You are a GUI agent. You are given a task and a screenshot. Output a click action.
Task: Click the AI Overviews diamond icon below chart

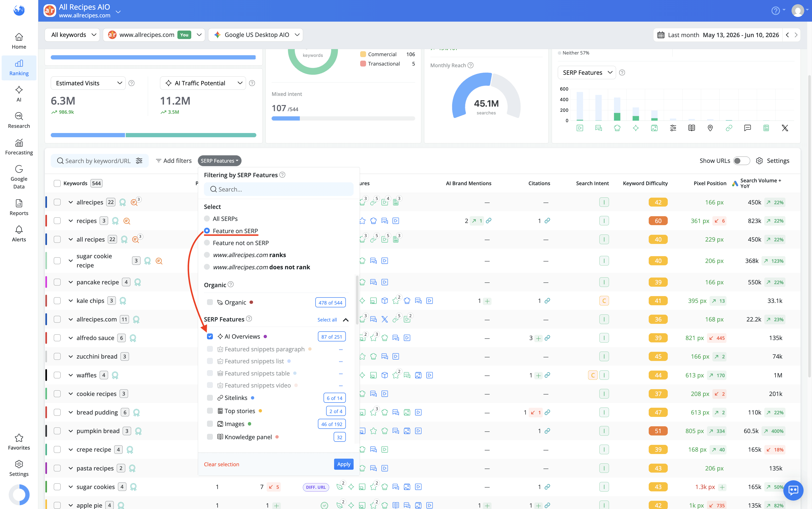pyautogui.click(x=636, y=128)
